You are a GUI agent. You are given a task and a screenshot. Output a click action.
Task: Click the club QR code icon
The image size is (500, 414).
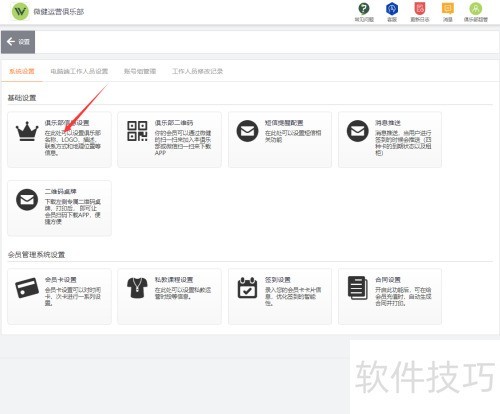point(137,131)
